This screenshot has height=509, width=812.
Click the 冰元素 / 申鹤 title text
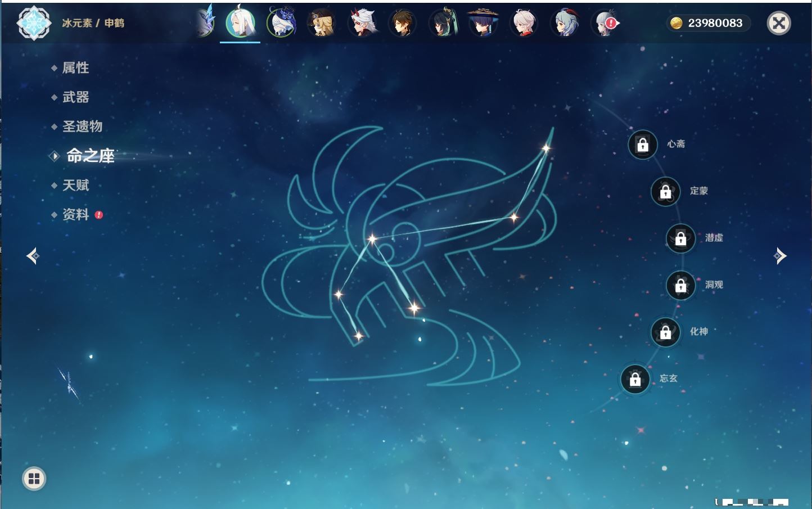tap(93, 23)
